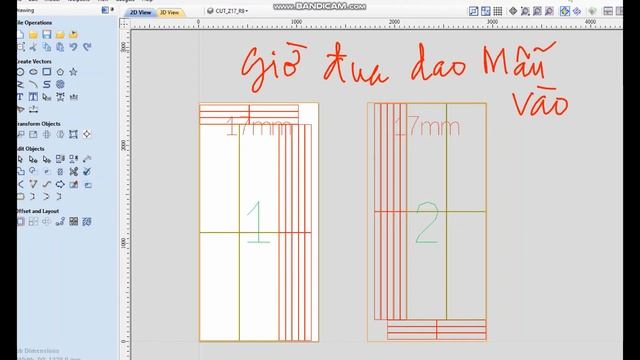Click the tile windows layout icon at top right
Image resolution: width=640 pixels, height=360 pixels.
[x=608, y=11]
